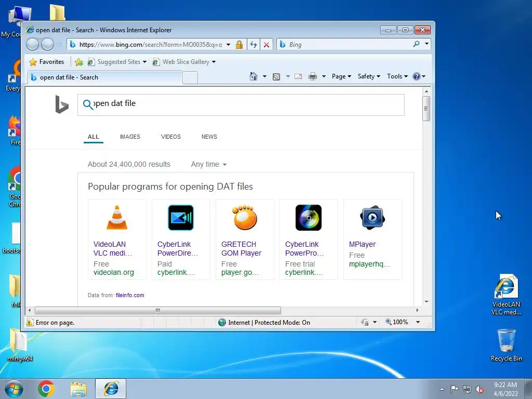Viewport: 532px width, 399px height.
Task: Open the VideoLAN VLC media link
Action: [x=113, y=249]
